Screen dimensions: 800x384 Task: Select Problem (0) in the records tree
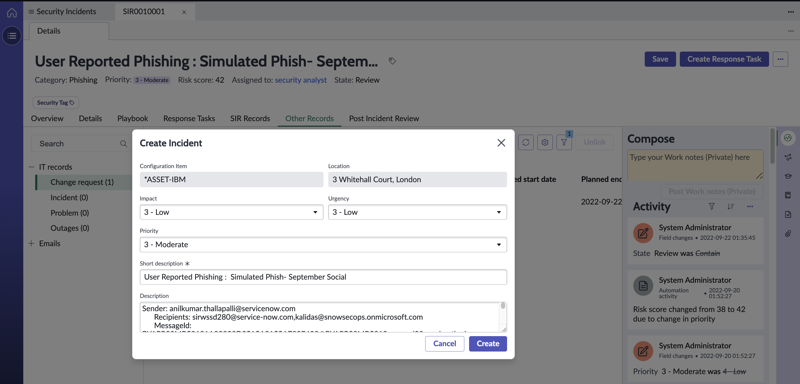pos(69,213)
